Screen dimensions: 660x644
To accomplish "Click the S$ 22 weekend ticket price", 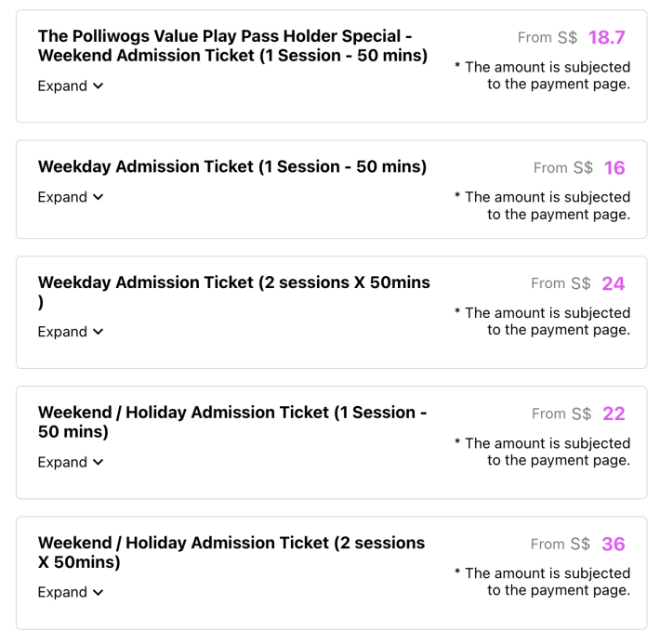I will pyautogui.click(x=613, y=414).
